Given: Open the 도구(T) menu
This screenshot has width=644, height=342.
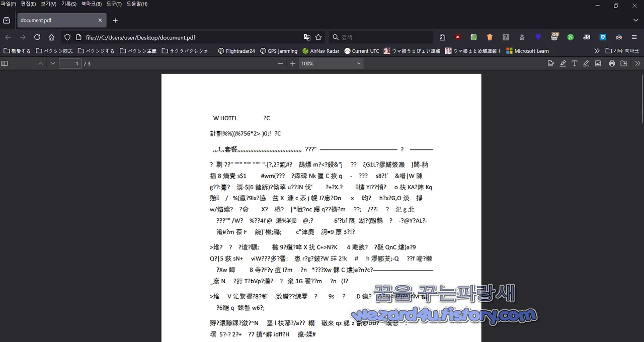Looking at the screenshot, I should (x=114, y=4).
